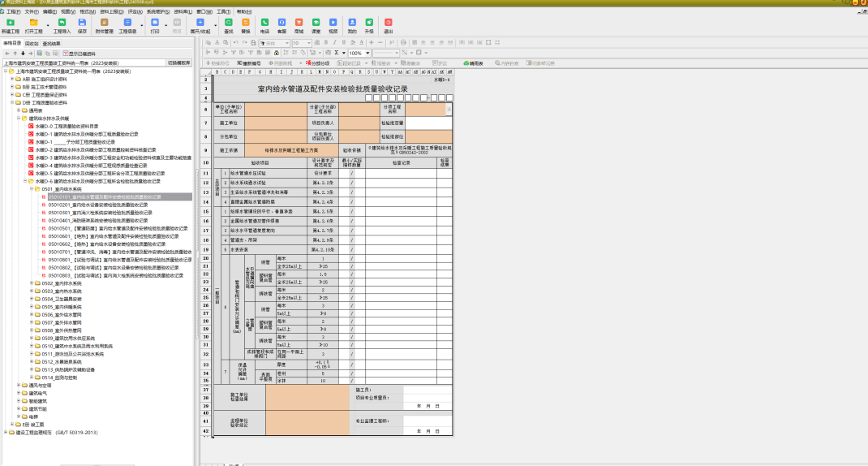Collapse the D册 工程质量验收资料 folder
868x466 pixels.
click(x=12, y=102)
